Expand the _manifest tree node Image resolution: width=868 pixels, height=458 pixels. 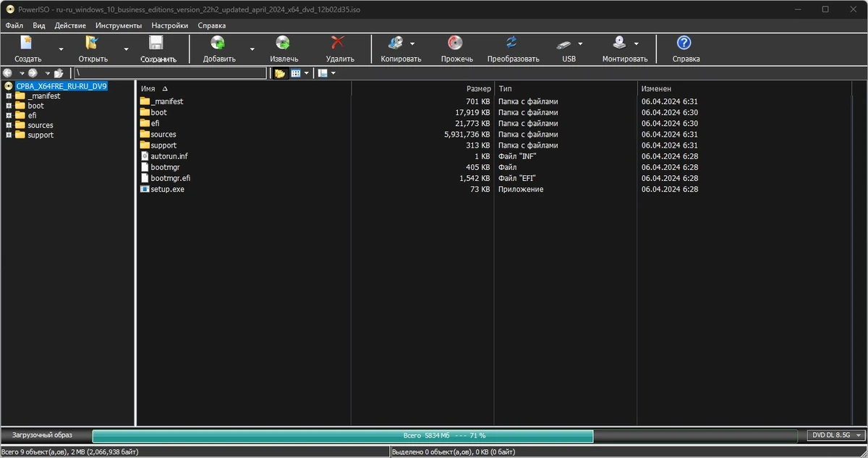(9, 96)
